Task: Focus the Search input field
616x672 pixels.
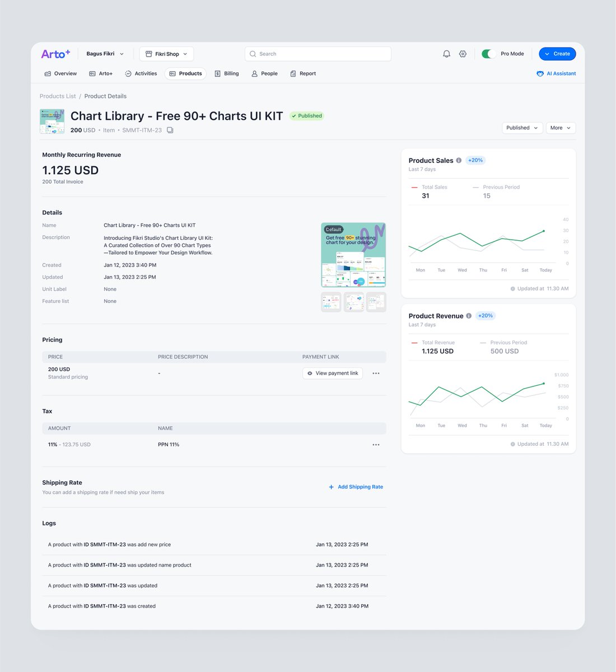Action: [x=318, y=54]
